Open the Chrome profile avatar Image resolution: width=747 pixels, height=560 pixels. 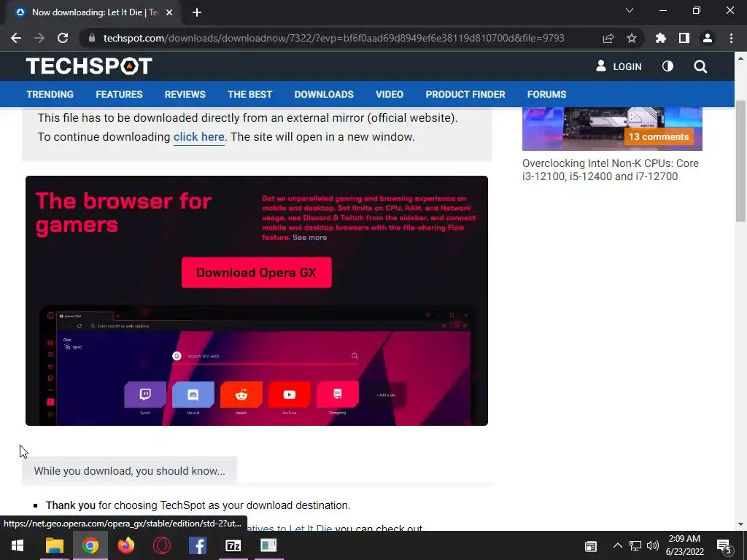708,38
